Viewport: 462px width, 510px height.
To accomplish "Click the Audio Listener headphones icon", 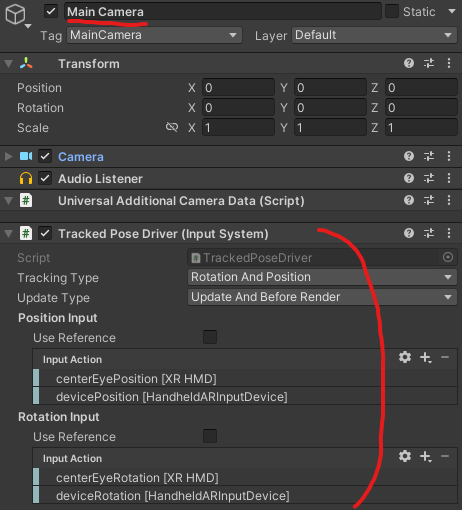I will pos(26,178).
